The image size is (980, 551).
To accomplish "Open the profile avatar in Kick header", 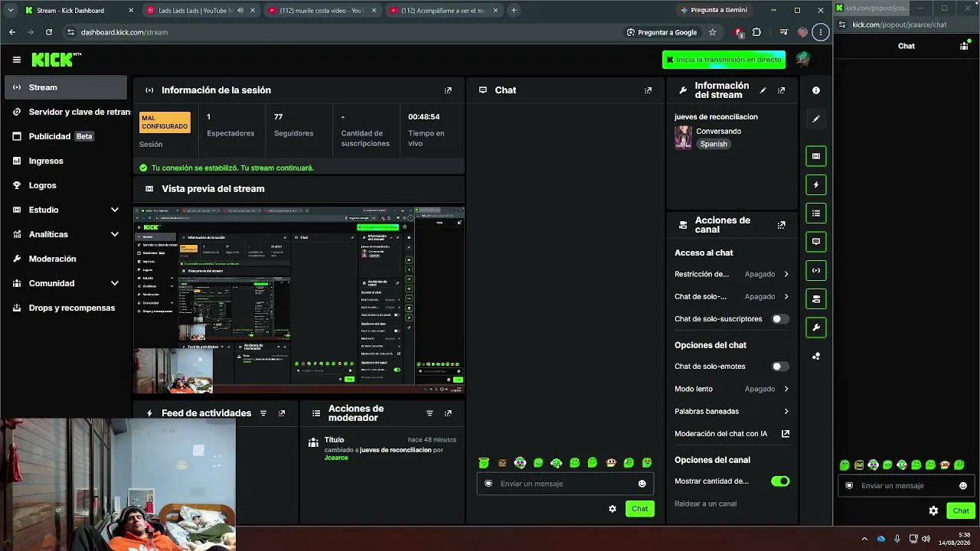I will click(x=802, y=59).
